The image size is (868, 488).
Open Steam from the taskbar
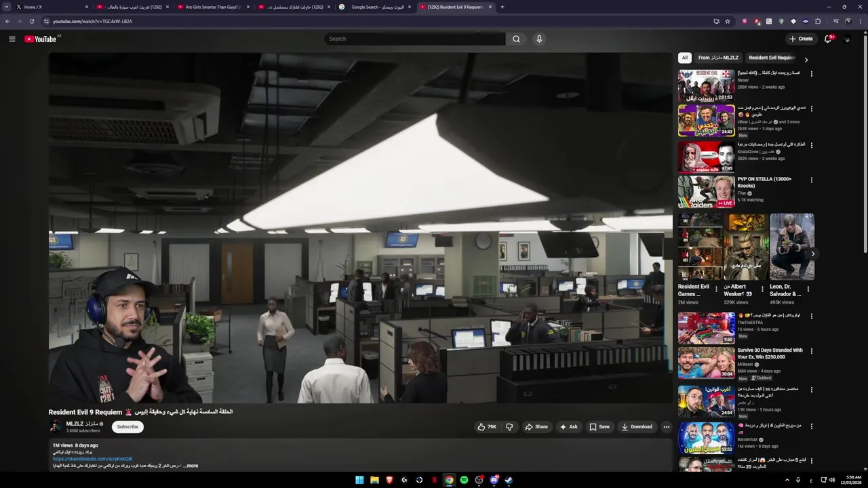tap(509, 480)
